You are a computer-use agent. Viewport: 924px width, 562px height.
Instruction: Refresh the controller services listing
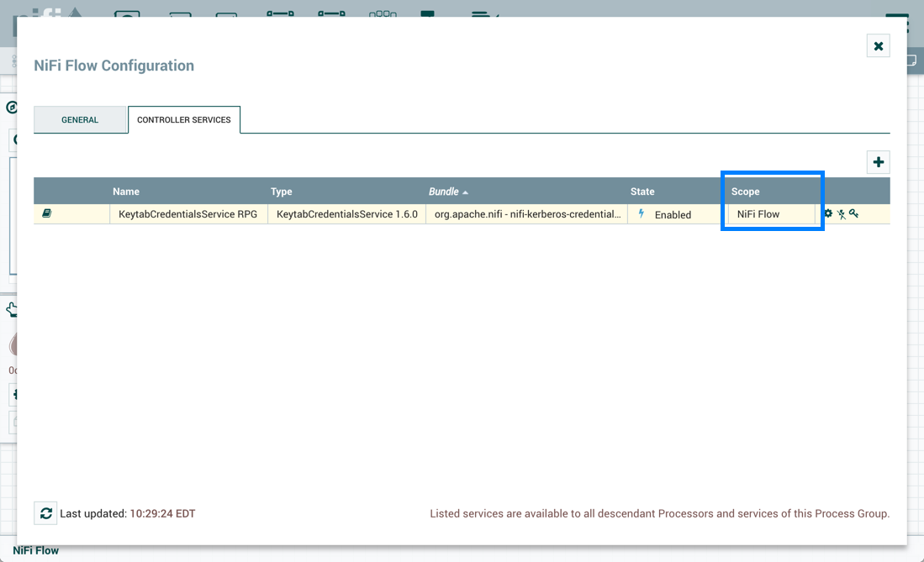pyautogui.click(x=45, y=512)
